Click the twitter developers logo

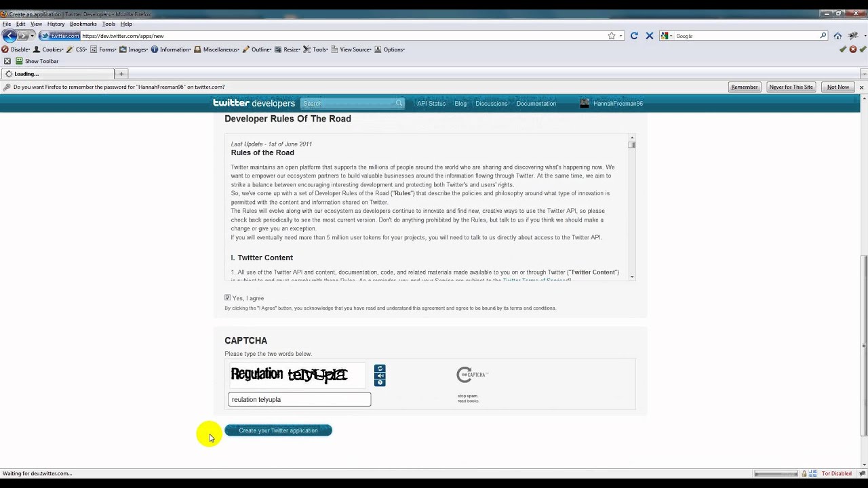coord(254,103)
